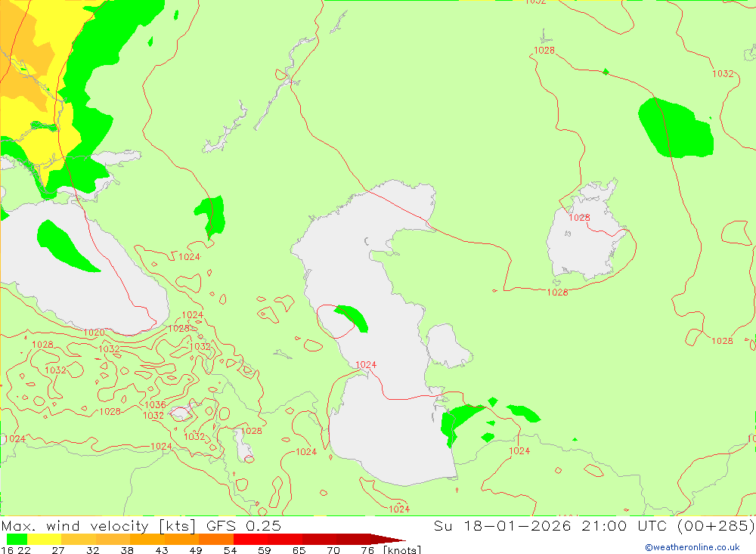Click the 'Su 18-01-2026 21:00 UTC' timestamp
Image resolution: width=756 pixels, height=554 pixels.
click(550, 525)
